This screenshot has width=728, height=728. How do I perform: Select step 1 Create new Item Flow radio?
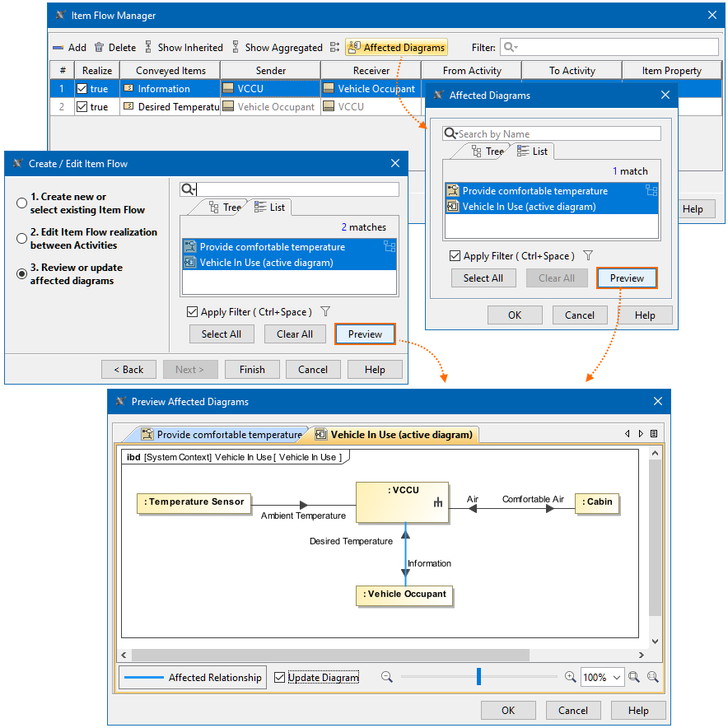click(x=21, y=203)
